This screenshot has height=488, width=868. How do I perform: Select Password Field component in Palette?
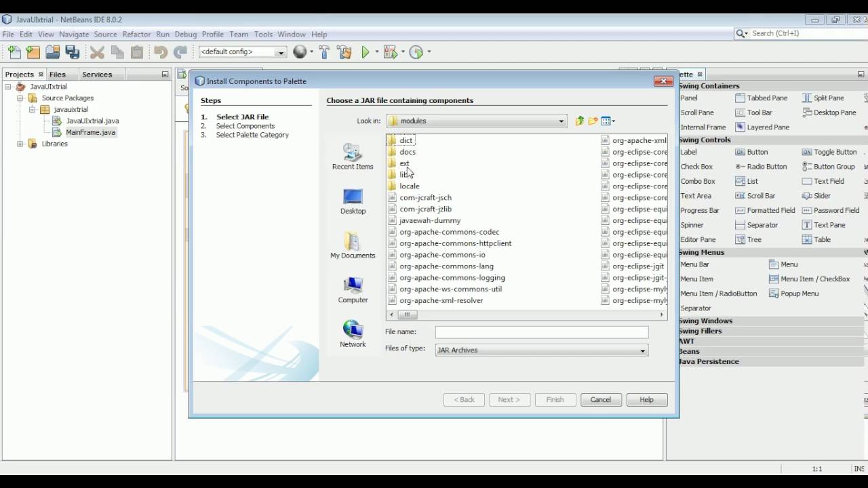[x=831, y=211]
